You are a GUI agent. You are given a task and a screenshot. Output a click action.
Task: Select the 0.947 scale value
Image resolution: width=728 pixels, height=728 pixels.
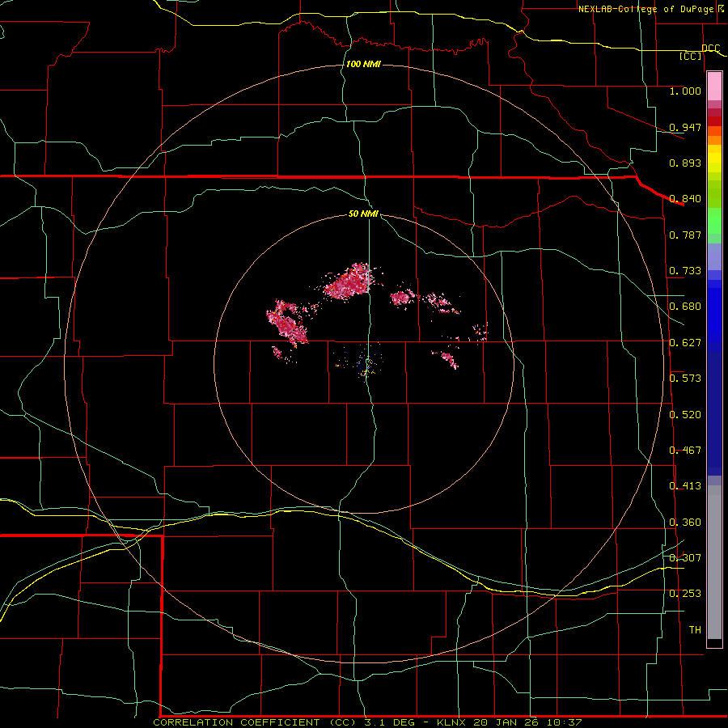685,127
